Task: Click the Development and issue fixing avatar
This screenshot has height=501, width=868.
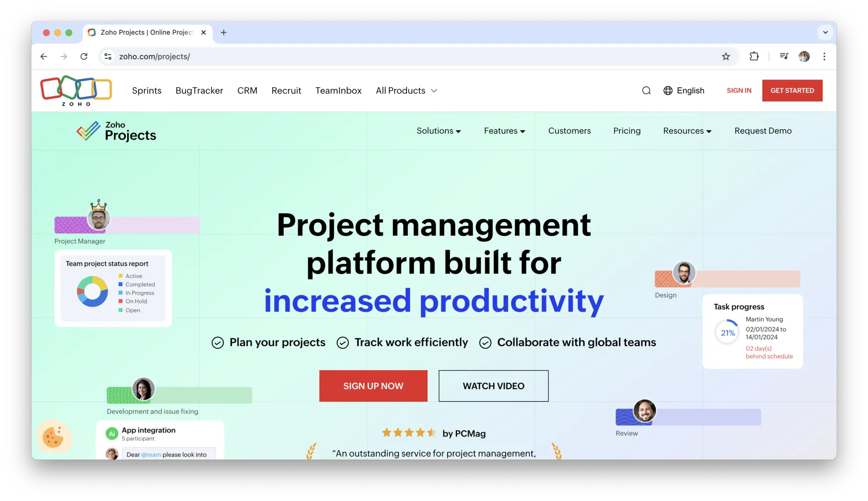Action: (143, 389)
